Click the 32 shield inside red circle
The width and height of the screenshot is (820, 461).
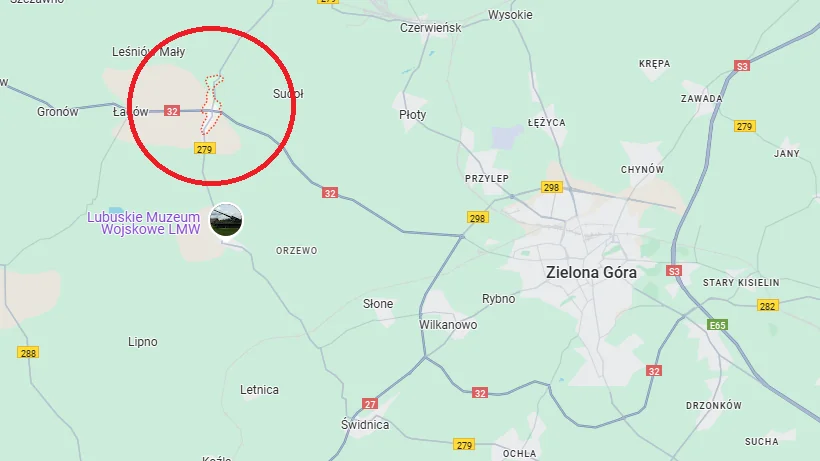pos(172,111)
